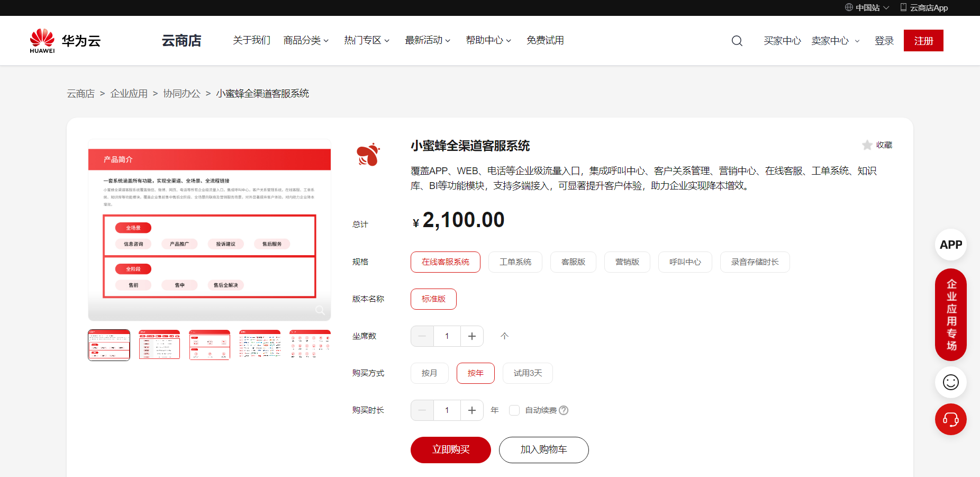This screenshot has height=477, width=980.
Task: Click the Add to Cart button
Action: point(543,449)
